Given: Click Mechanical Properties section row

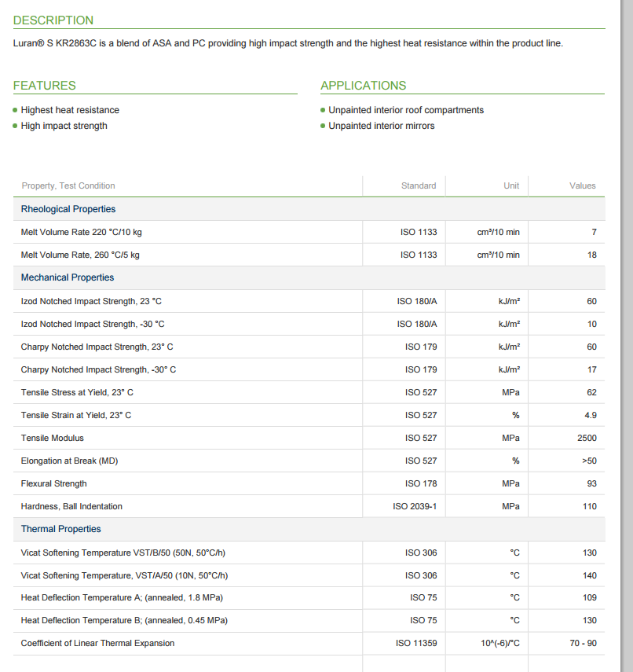Looking at the screenshot, I should coord(309,277).
